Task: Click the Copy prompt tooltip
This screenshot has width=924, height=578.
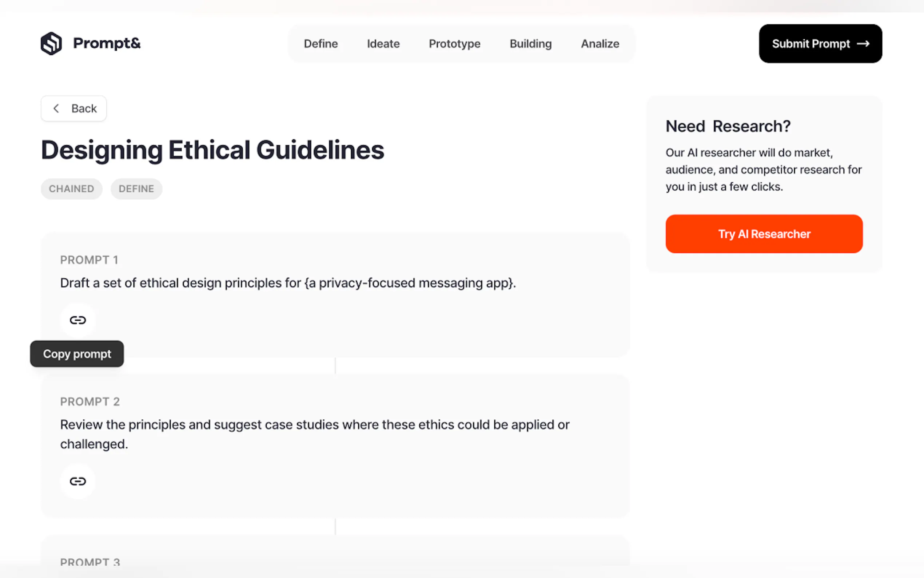Action: tap(77, 353)
